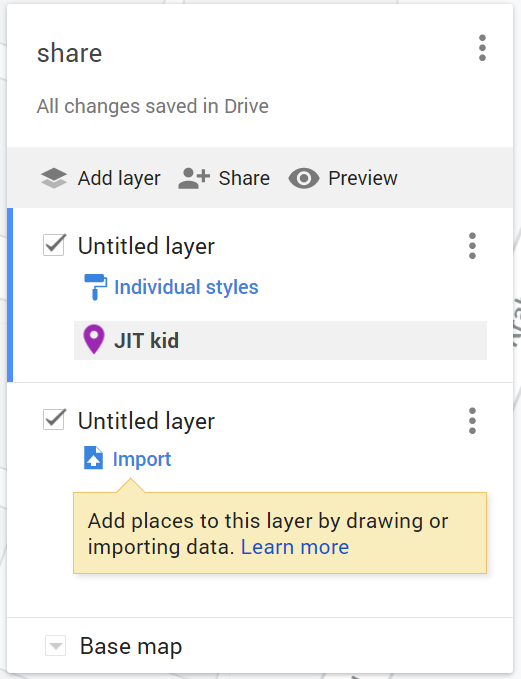Uncheck the second Untitled layer visibility checkbox

tap(54, 420)
